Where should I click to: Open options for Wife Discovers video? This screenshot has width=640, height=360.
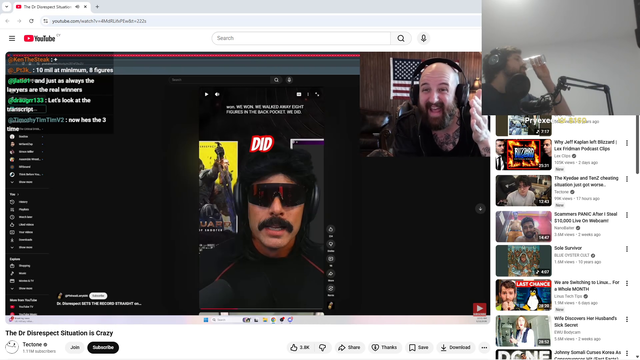(x=627, y=319)
